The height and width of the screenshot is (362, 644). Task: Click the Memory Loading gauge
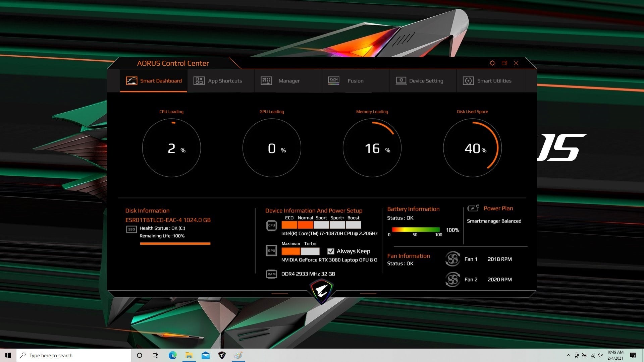pos(372,148)
